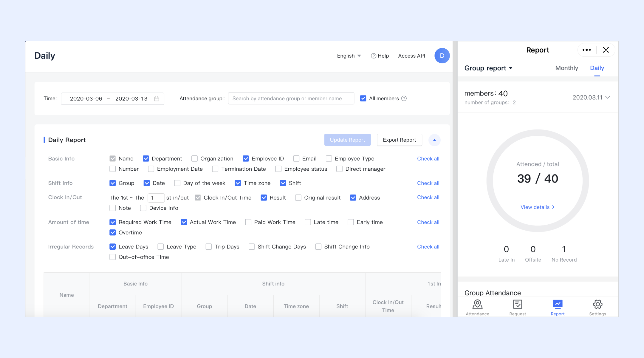The width and height of the screenshot is (644, 358).
Task: Open the Request checklist icon
Action: 518,307
